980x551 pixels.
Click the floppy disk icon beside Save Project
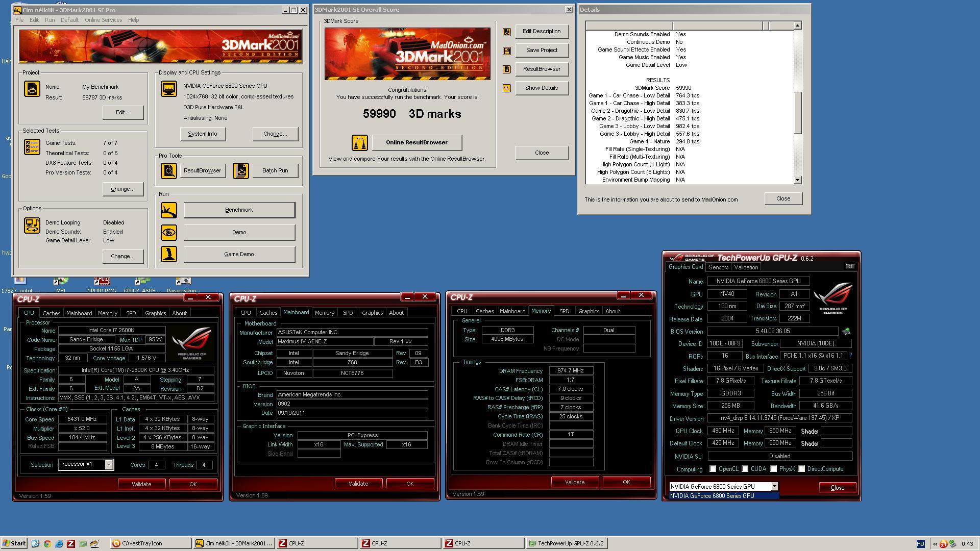click(507, 51)
